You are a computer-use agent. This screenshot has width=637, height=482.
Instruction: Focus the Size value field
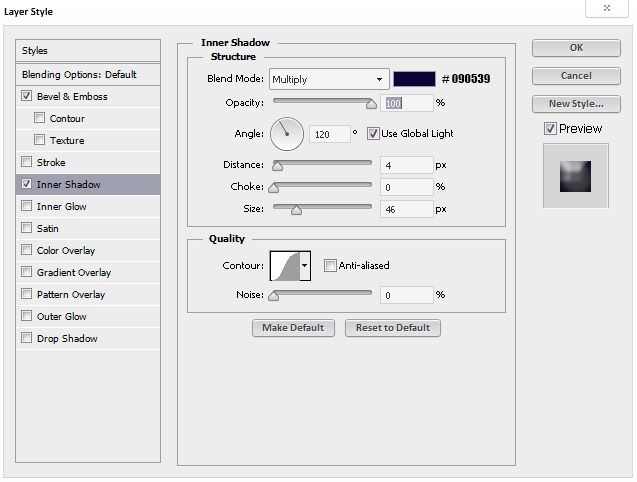click(407, 209)
